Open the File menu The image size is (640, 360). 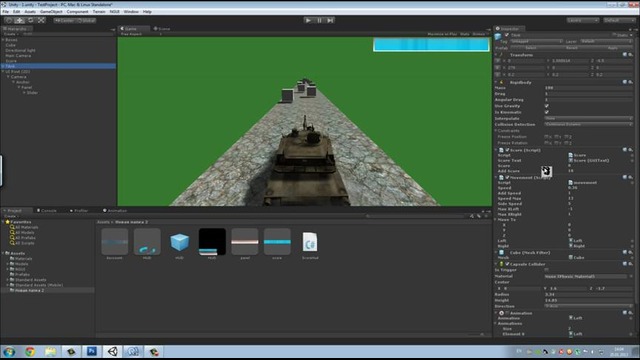(x=5, y=12)
